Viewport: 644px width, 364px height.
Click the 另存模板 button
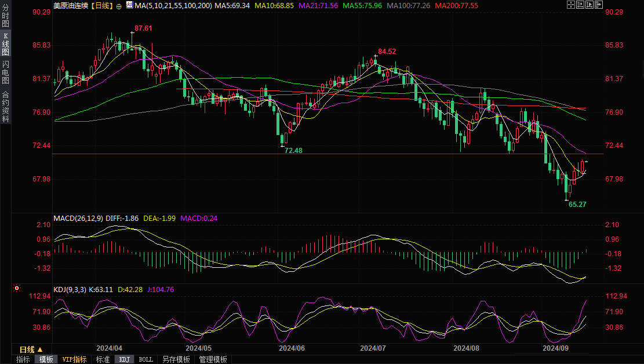pyautogui.click(x=176, y=359)
